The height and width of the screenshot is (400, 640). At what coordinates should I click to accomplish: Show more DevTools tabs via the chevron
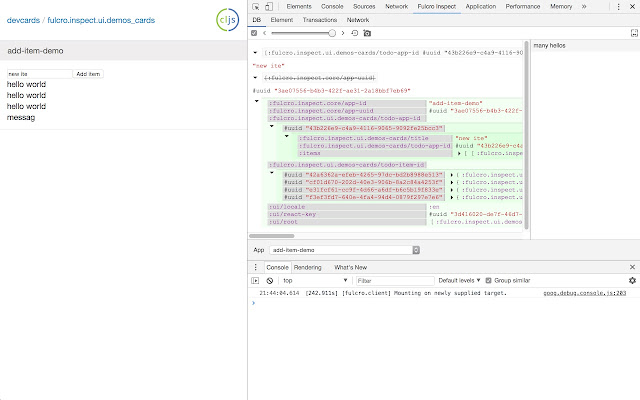[x=583, y=6]
